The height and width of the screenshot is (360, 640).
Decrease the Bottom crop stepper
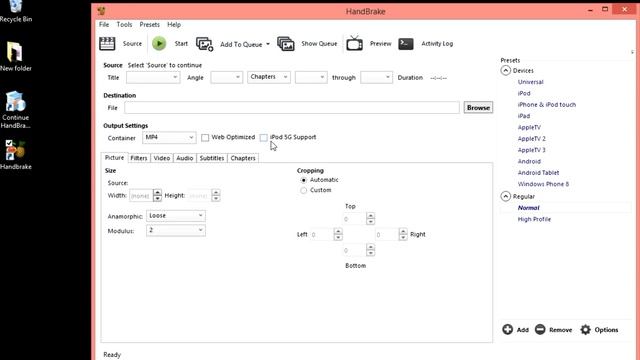pos(370,253)
